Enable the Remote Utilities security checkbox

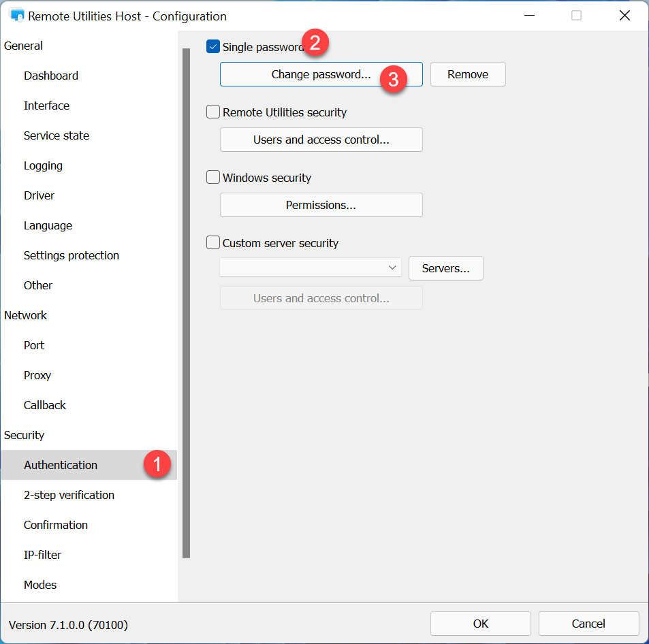[x=213, y=112]
